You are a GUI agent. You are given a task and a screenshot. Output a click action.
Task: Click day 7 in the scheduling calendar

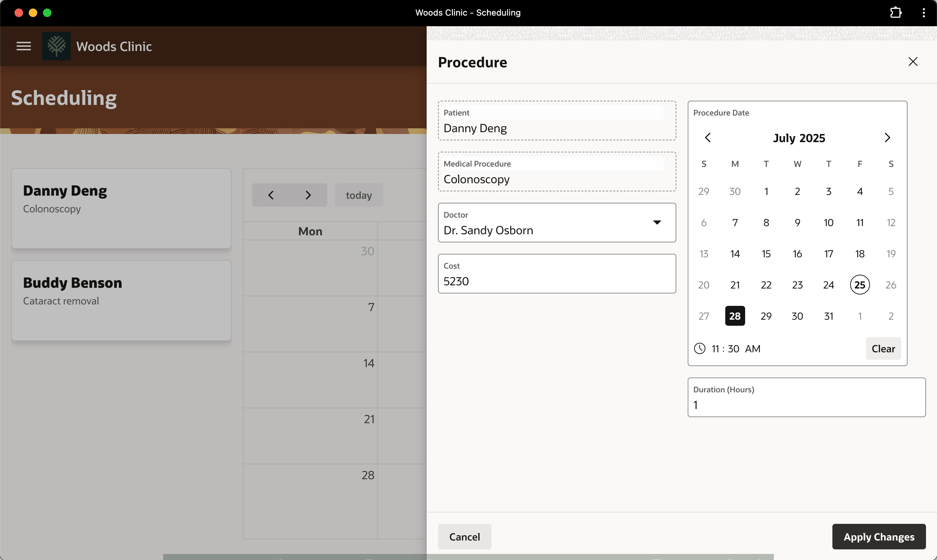371,307
